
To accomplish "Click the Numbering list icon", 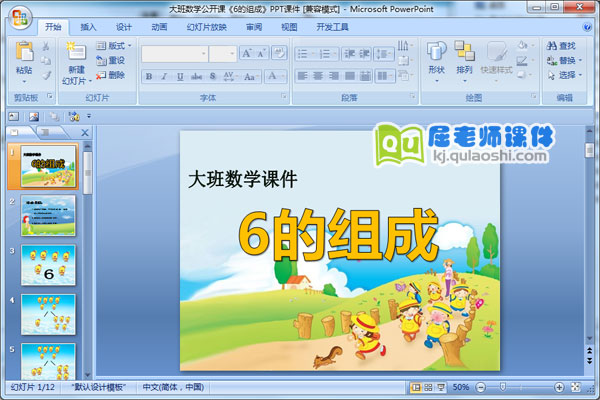I will (x=327, y=54).
